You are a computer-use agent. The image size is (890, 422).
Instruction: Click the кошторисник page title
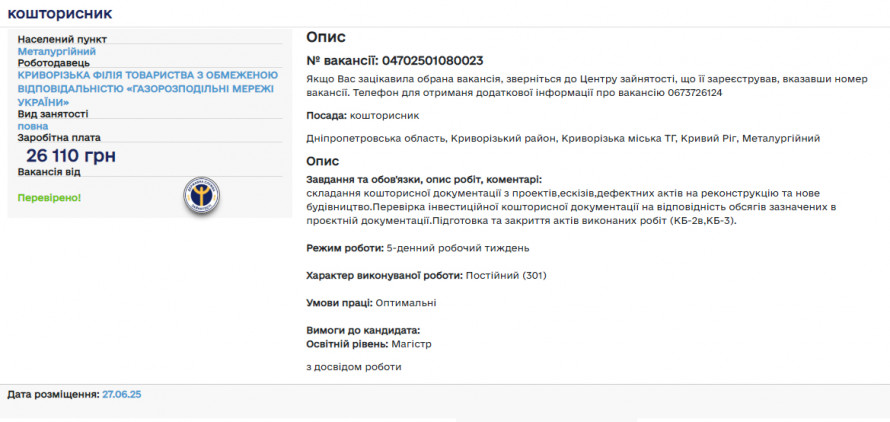point(60,14)
